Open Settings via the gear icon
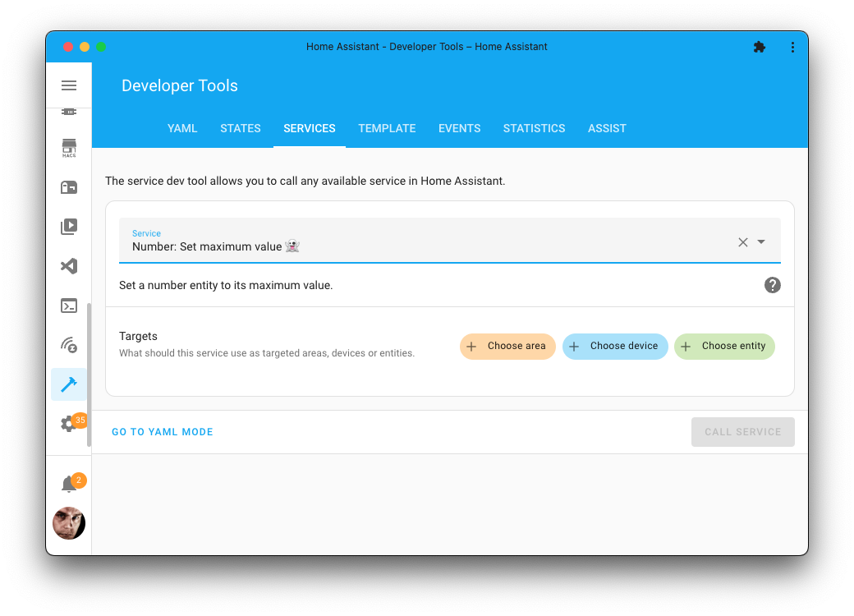 click(69, 424)
